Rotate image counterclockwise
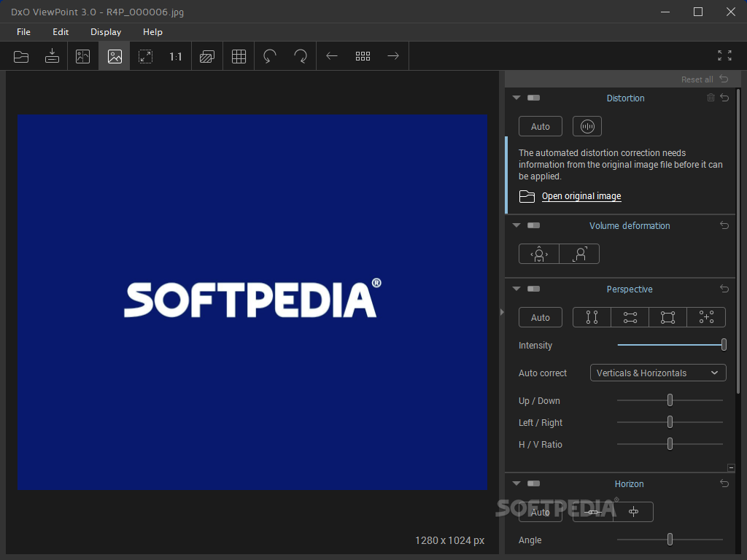The image size is (747, 560). tap(270, 56)
